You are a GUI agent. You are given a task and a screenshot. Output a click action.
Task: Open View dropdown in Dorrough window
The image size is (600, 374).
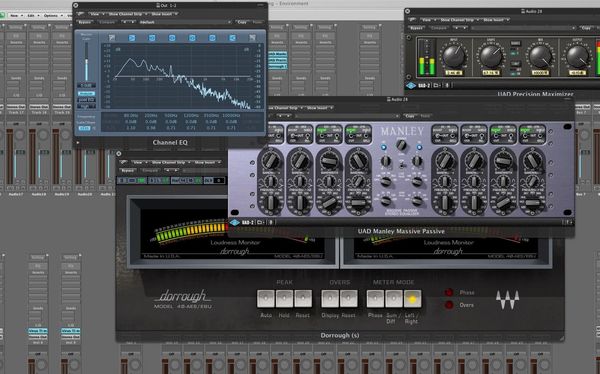139,162
